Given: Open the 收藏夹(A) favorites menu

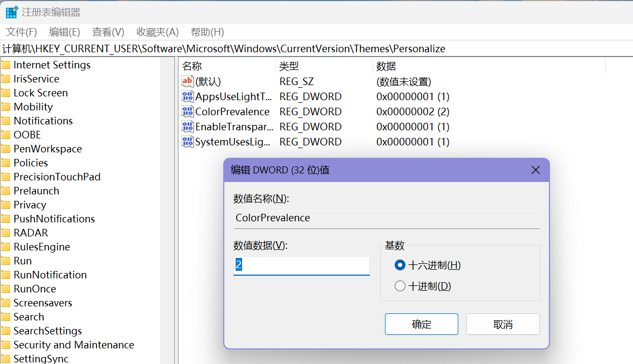Looking at the screenshot, I should tap(157, 32).
